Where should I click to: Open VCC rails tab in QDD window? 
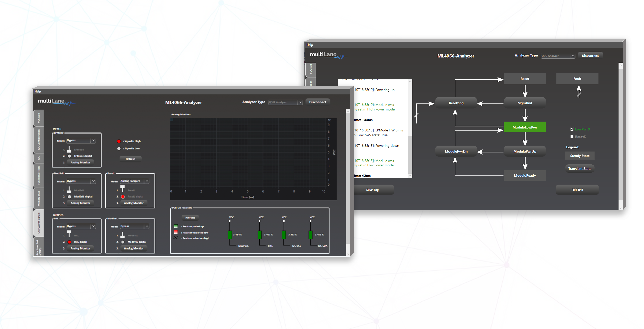click(x=311, y=69)
